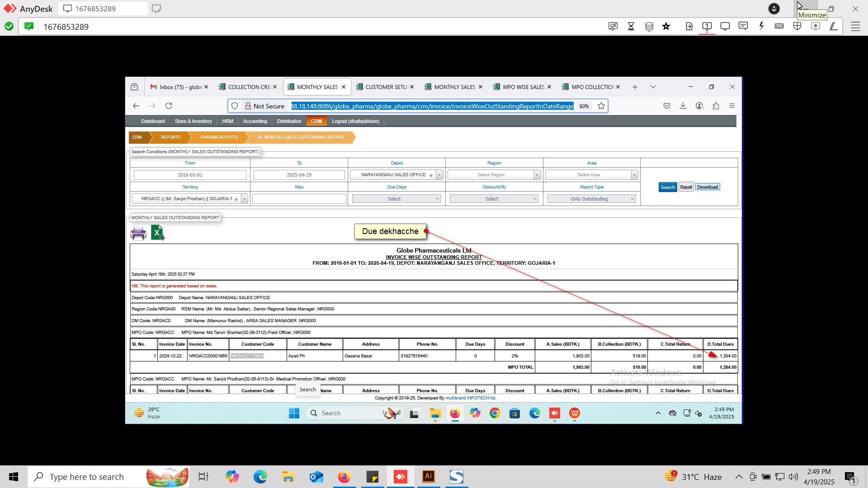Image resolution: width=868 pixels, height=488 pixels.
Task: Open Adobe Illustrator from Windows taskbar
Action: (429, 477)
